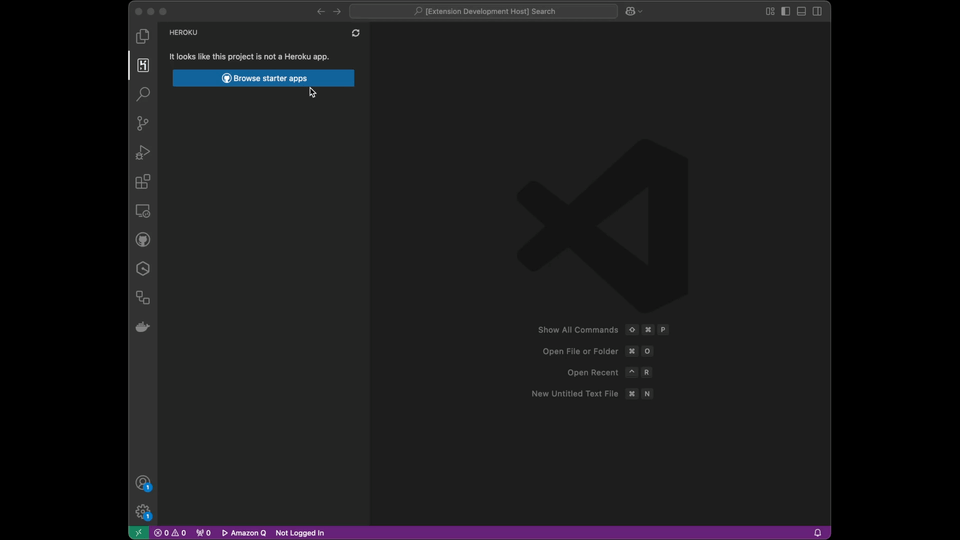Image resolution: width=960 pixels, height=540 pixels.
Task: Open the Explorer view in activity bar
Action: pyautogui.click(x=143, y=36)
